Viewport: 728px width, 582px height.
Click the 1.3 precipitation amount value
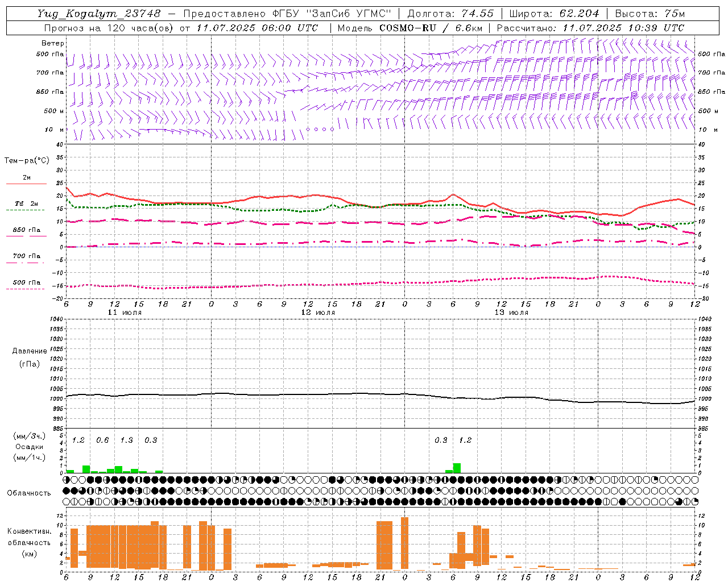click(x=126, y=440)
